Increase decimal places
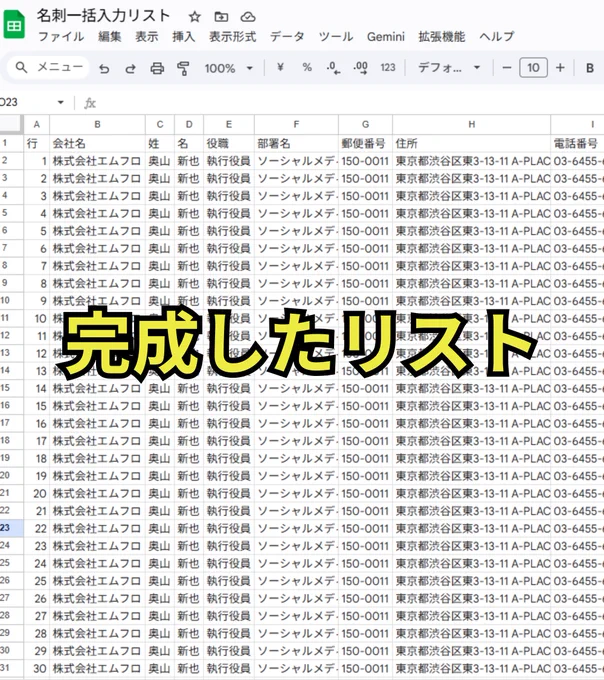The height and width of the screenshot is (680, 604). pos(361,68)
